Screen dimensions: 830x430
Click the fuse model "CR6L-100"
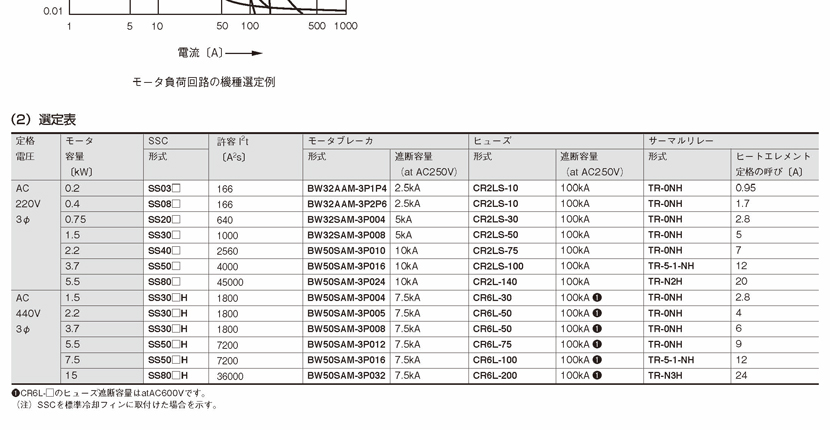coord(495,360)
